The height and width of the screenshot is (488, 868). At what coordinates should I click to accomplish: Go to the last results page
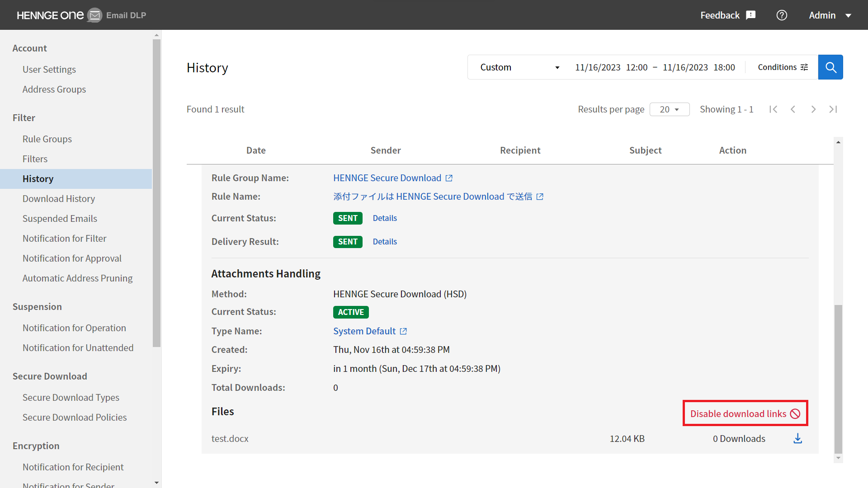(x=833, y=109)
